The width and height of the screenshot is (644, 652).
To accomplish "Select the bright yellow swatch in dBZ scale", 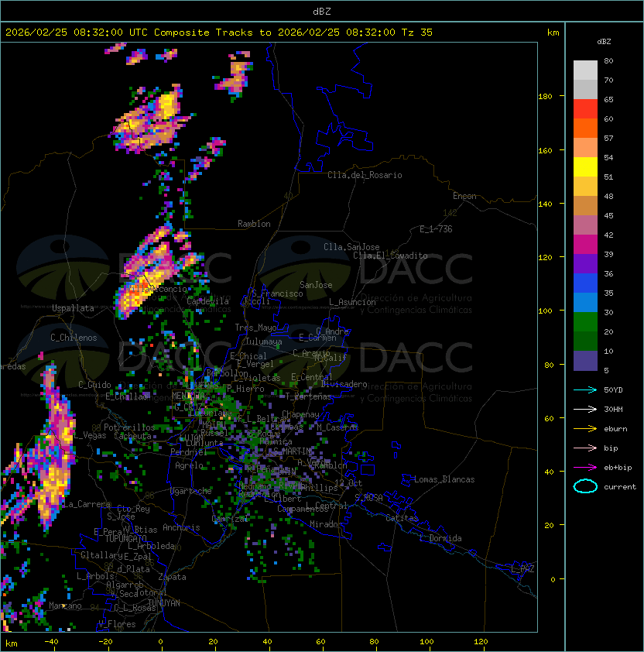I will [x=585, y=167].
